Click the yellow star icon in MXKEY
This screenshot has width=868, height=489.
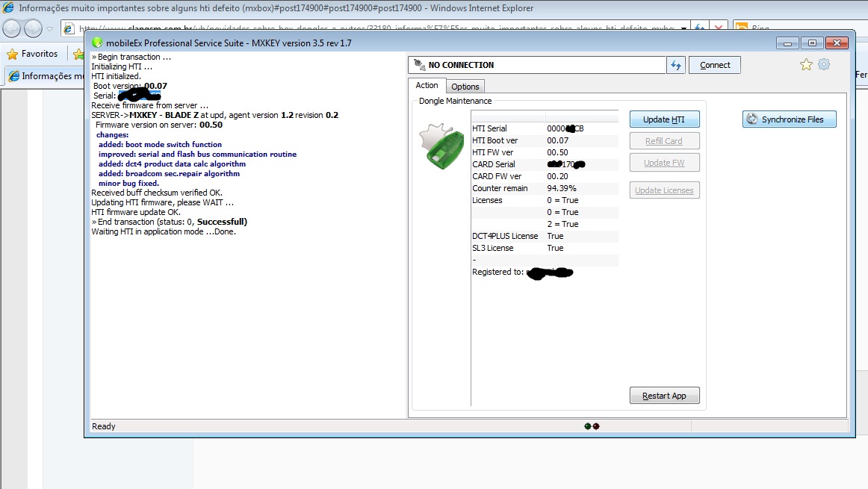[806, 65]
